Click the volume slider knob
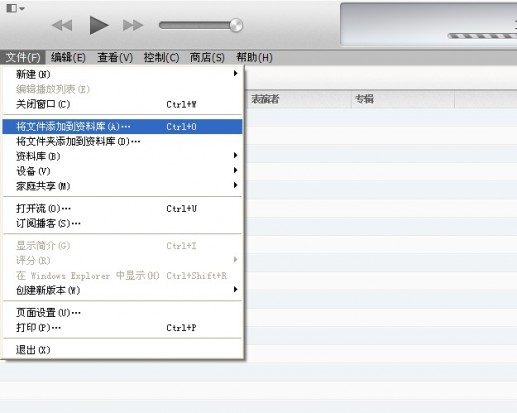The width and height of the screenshot is (517, 413). (236, 25)
